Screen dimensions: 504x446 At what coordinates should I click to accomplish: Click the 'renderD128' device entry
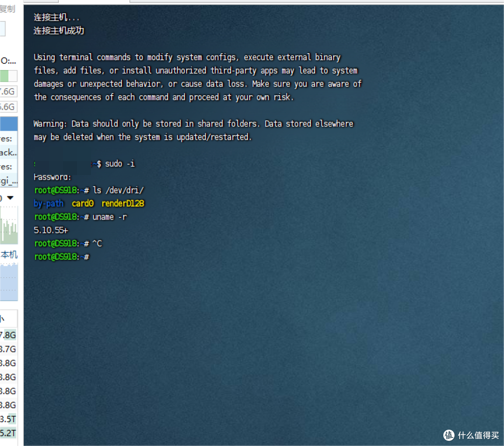click(123, 203)
